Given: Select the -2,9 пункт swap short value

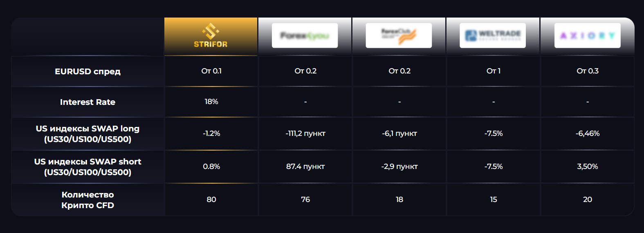Looking at the screenshot, I should [399, 166].
